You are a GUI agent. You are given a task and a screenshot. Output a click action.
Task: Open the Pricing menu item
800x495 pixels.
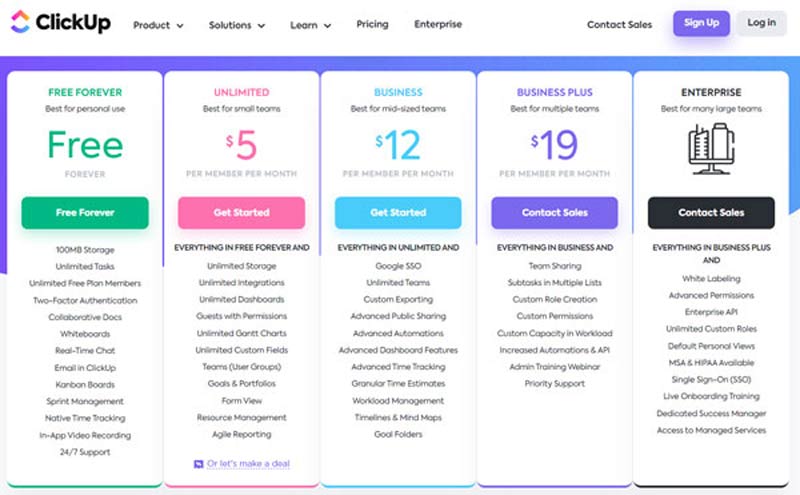coord(372,24)
